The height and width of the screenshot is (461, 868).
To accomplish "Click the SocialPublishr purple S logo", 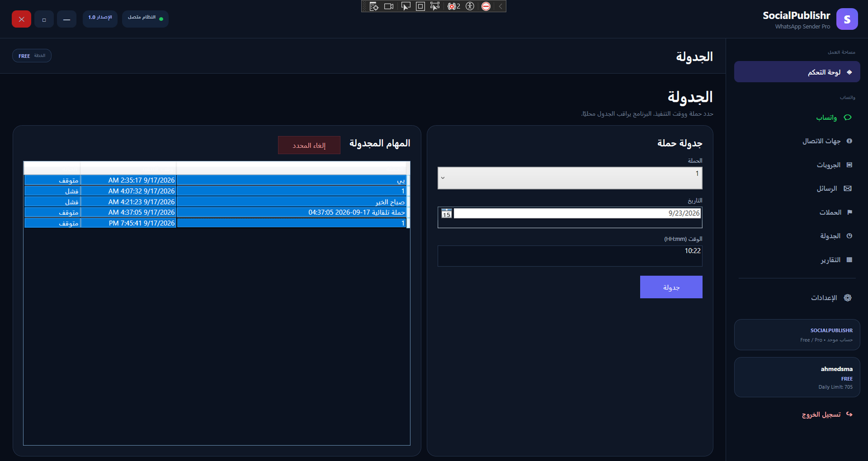I will pyautogui.click(x=847, y=19).
